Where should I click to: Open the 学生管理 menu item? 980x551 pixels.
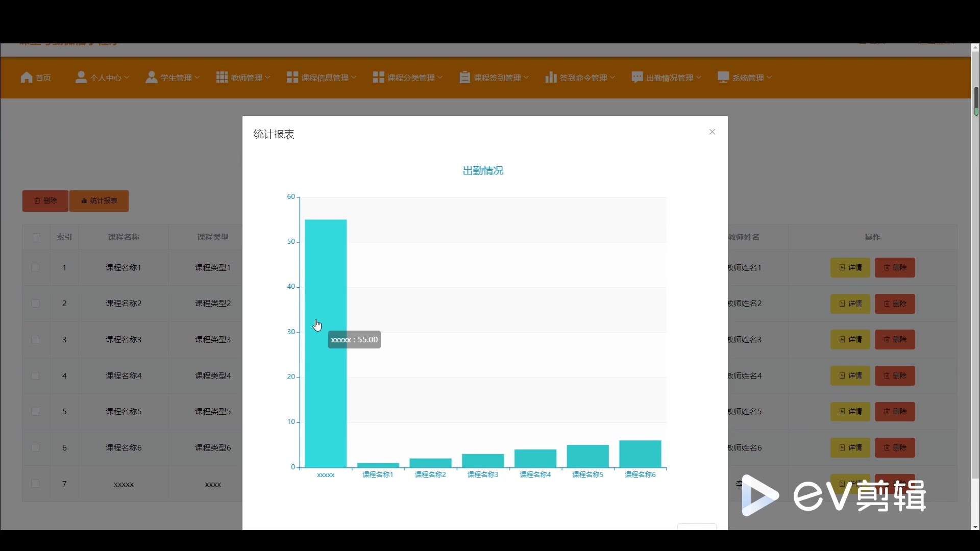[x=176, y=78]
